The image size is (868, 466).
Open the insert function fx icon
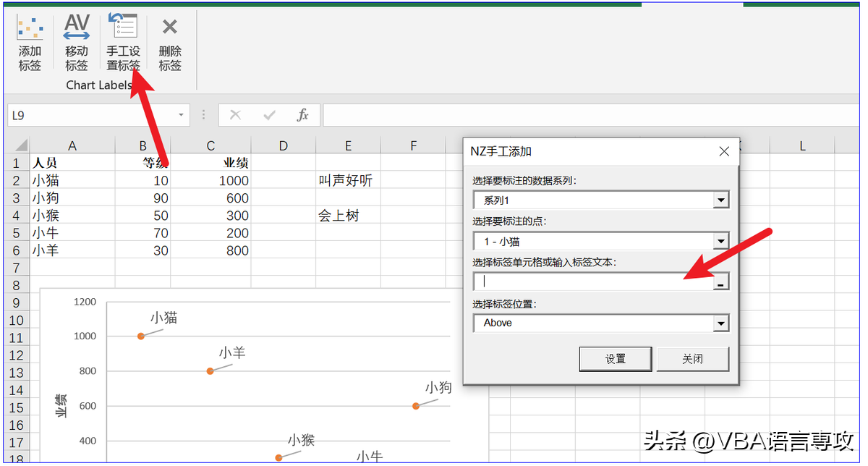coord(303,115)
